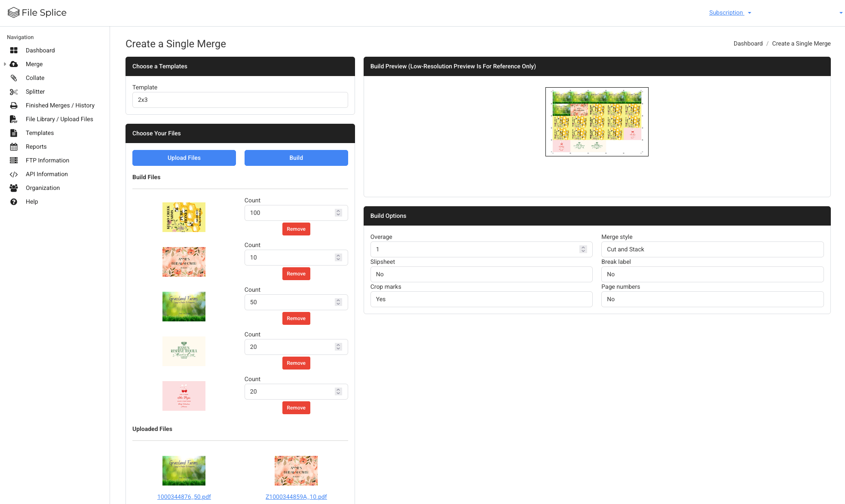
Task: Click the Upload Files button
Action: coord(184,158)
